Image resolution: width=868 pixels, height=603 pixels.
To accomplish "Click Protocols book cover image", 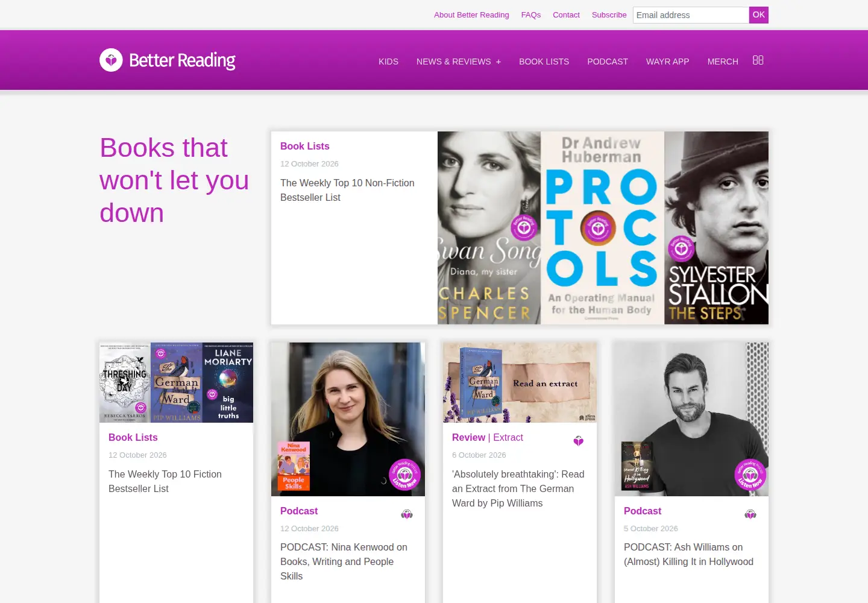I will 602,228.
